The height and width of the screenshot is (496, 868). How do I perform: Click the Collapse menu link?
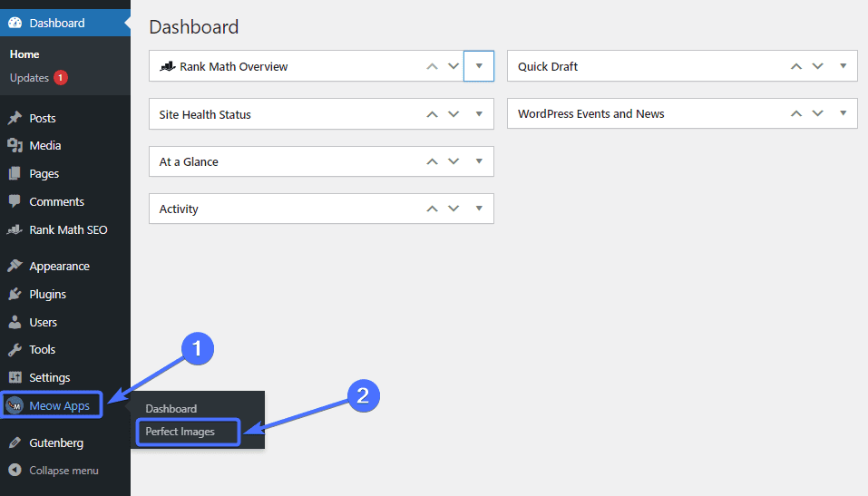click(x=63, y=470)
